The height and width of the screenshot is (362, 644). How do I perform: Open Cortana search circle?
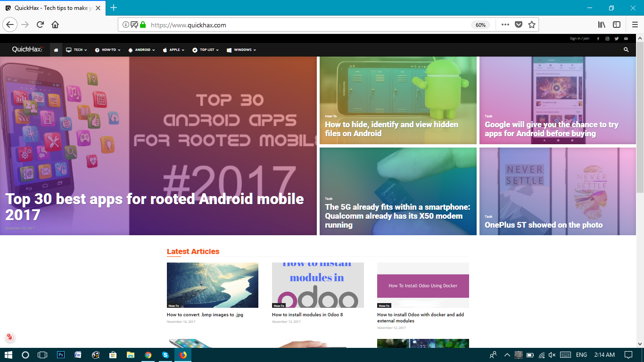(x=25, y=355)
